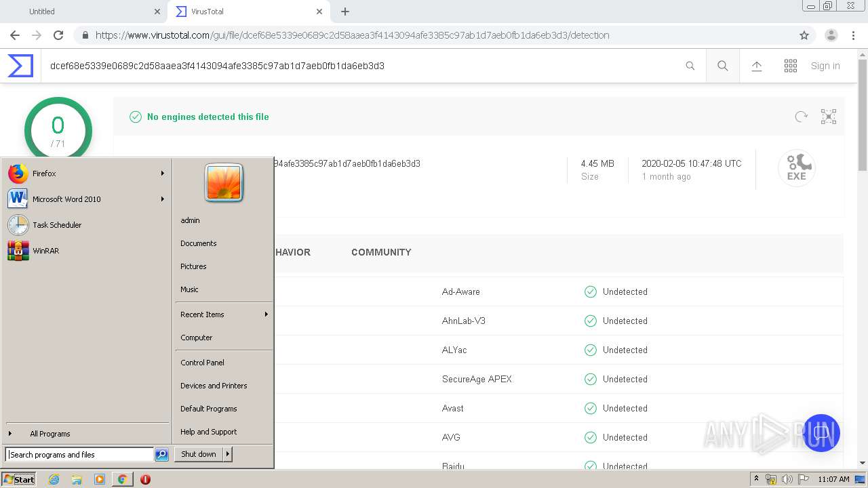Screen dimensions: 868x488
Task: Click the chat bubble button
Action: coord(821,432)
